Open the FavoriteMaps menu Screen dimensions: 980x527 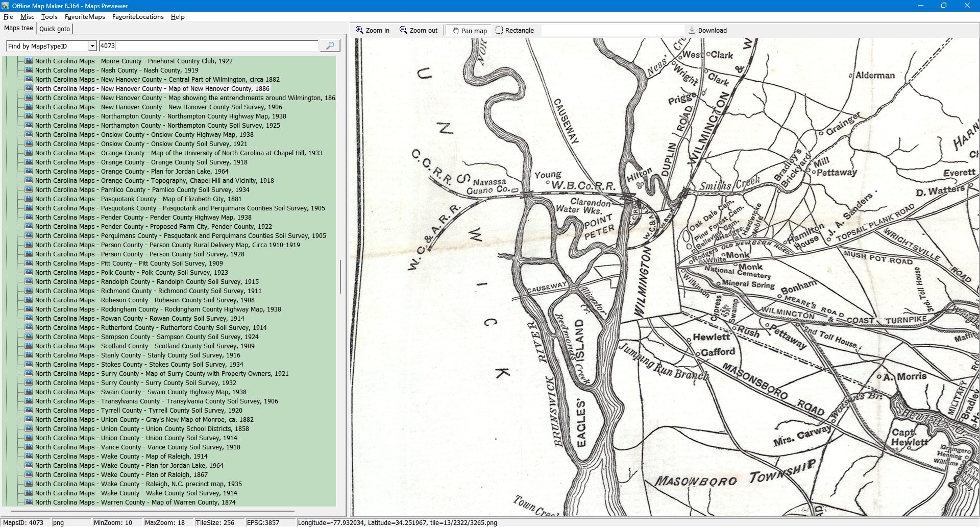pyautogui.click(x=85, y=17)
